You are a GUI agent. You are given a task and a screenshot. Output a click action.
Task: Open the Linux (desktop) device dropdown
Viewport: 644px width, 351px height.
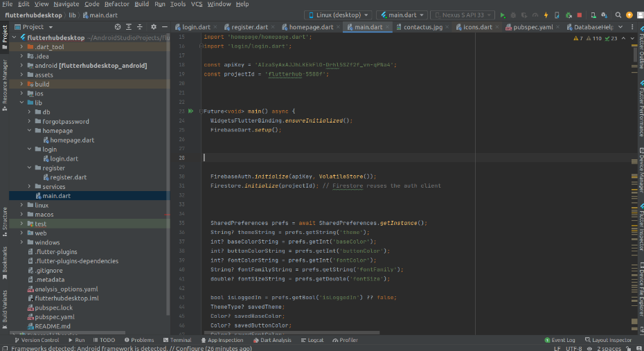337,15
